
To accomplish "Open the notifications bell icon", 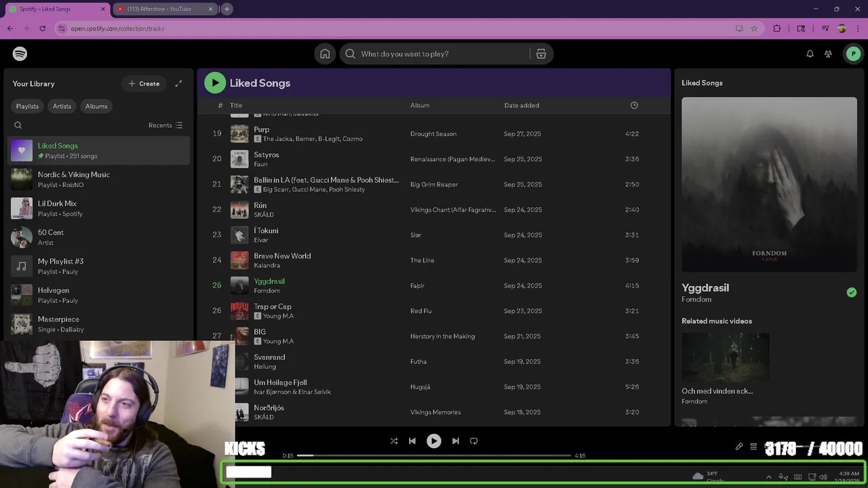I will (x=810, y=54).
